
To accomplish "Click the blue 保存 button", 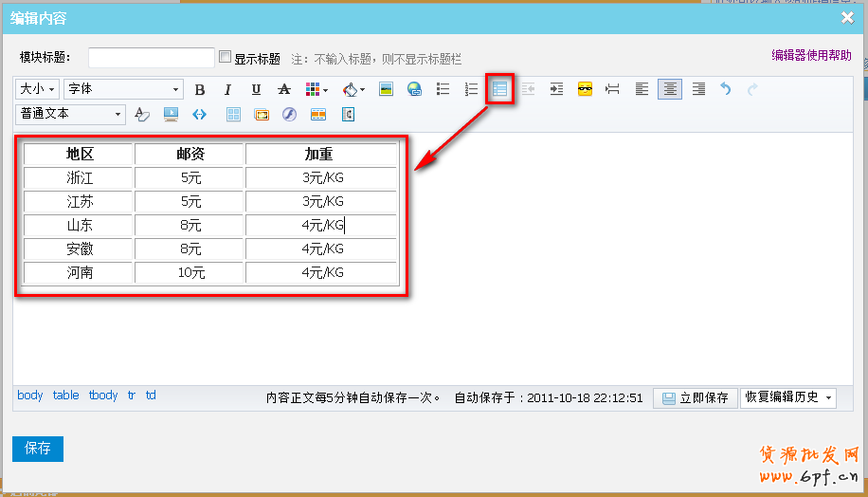I will point(38,449).
